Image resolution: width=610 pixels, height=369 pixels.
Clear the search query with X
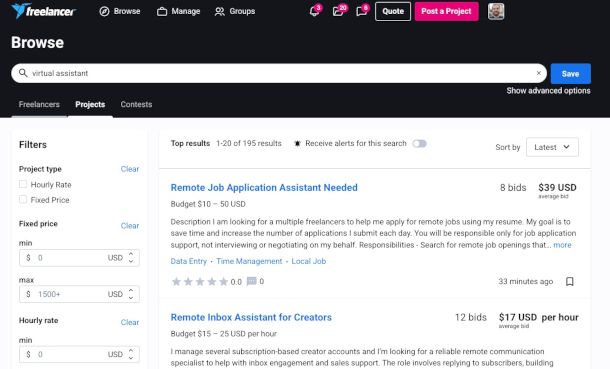pyautogui.click(x=539, y=73)
